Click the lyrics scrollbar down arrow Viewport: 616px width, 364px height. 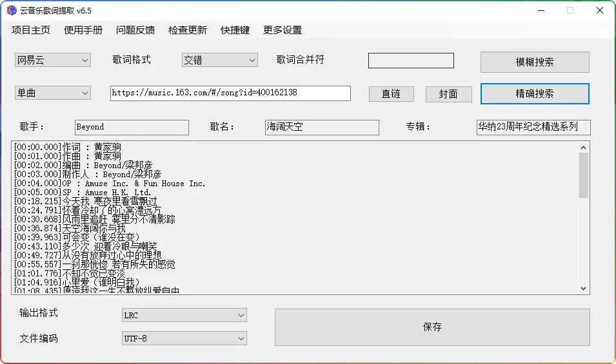583,289
